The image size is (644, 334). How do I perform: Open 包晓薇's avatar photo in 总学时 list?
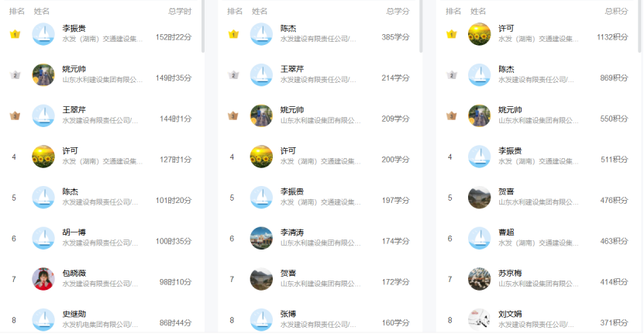pyautogui.click(x=43, y=279)
